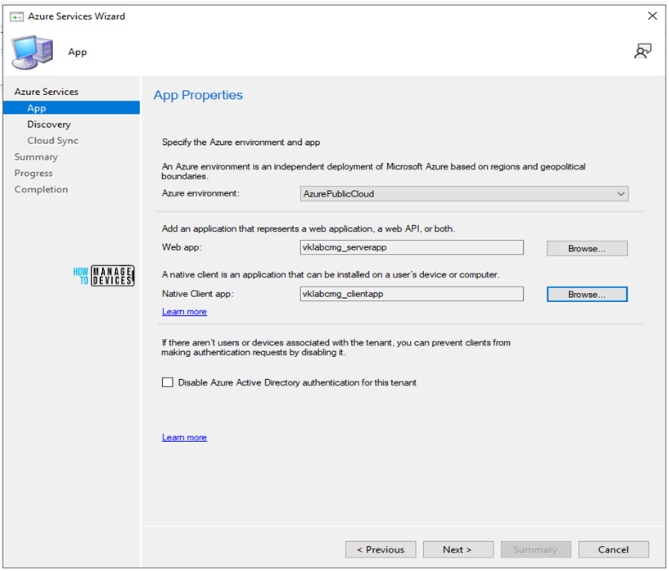Open the Summary step in sidebar
Image resolution: width=669 pixels, height=571 pixels.
click(36, 157)
